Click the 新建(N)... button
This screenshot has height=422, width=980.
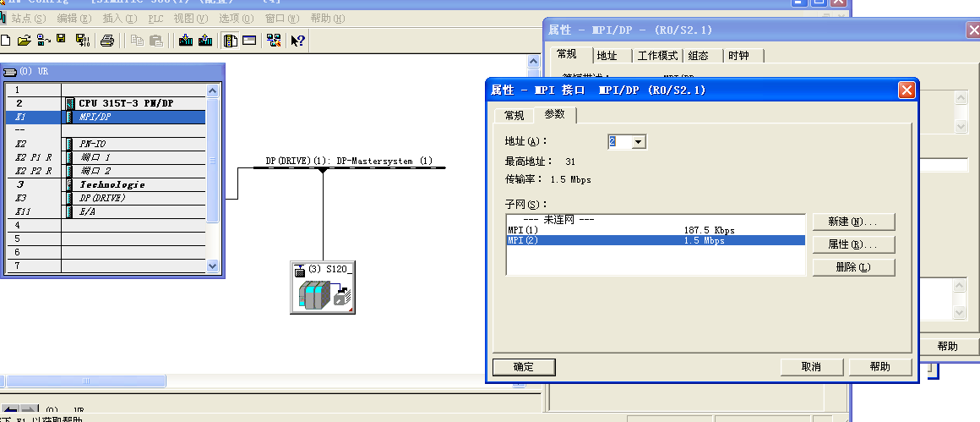[x=854, y=222]
